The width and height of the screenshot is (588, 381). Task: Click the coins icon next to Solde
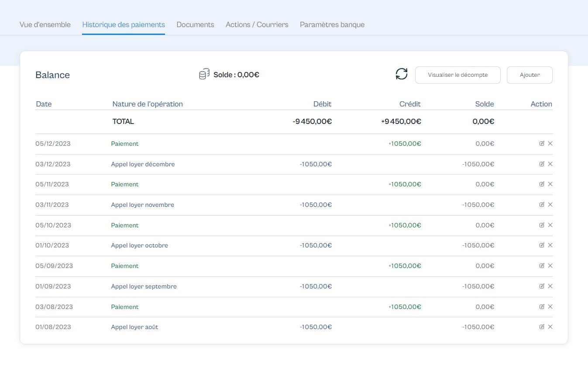tap(204, 74)
